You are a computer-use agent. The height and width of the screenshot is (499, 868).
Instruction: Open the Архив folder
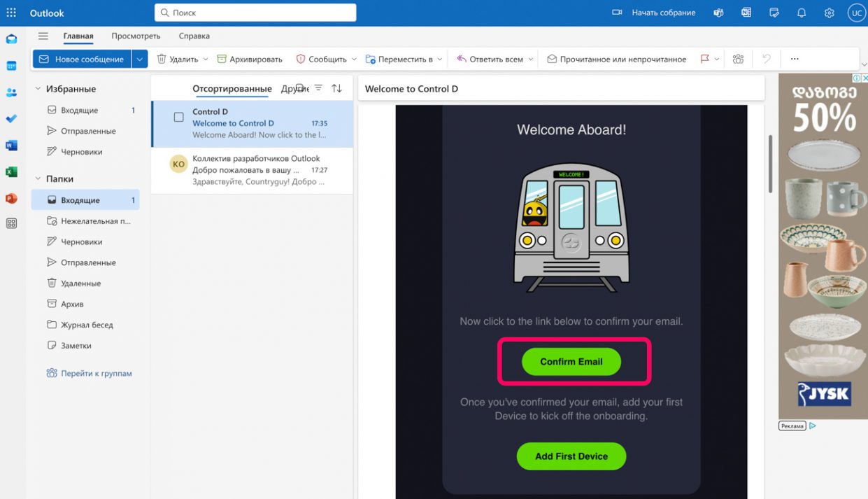85,304
